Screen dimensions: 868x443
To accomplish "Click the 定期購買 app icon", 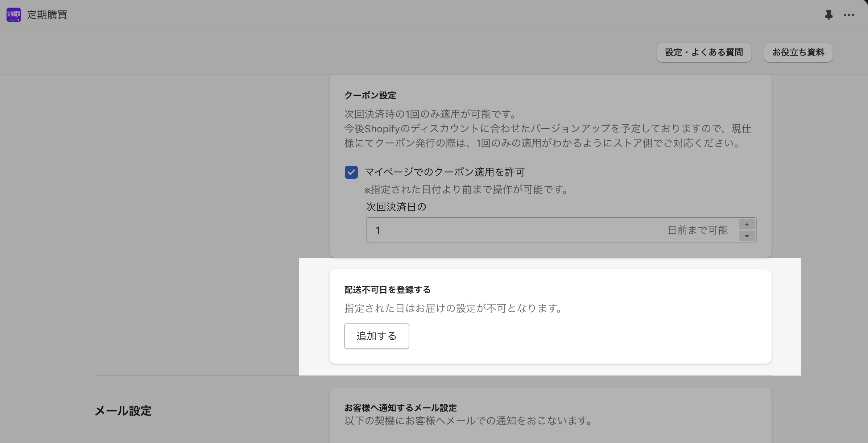I will [14, 15].
